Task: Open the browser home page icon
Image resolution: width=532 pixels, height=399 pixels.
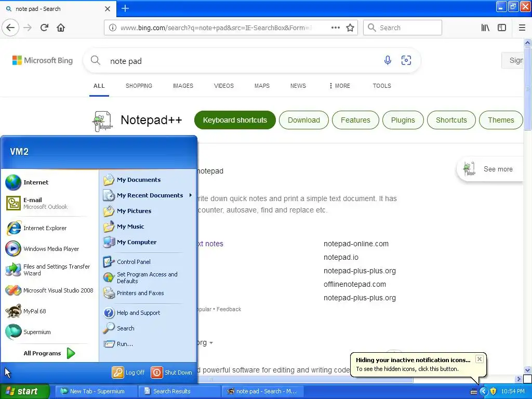Action: coord(61,28)
